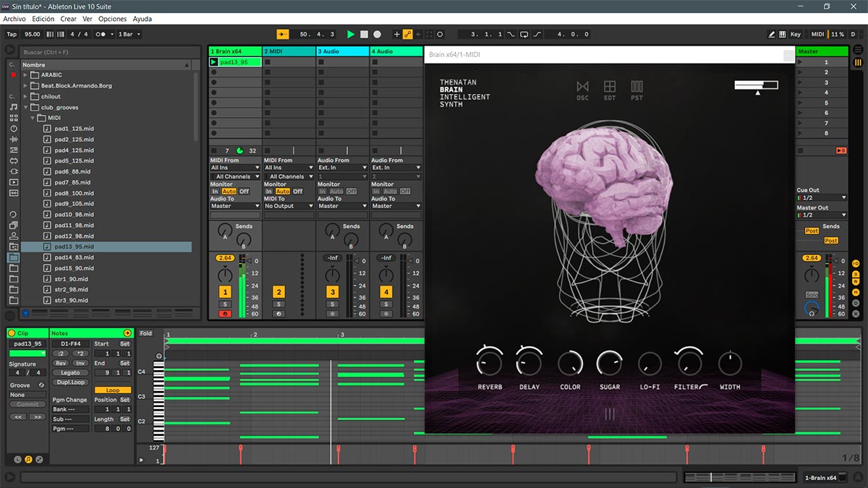Open the All Channels dropdown on Brain x64 track

(x=235, y=176)
